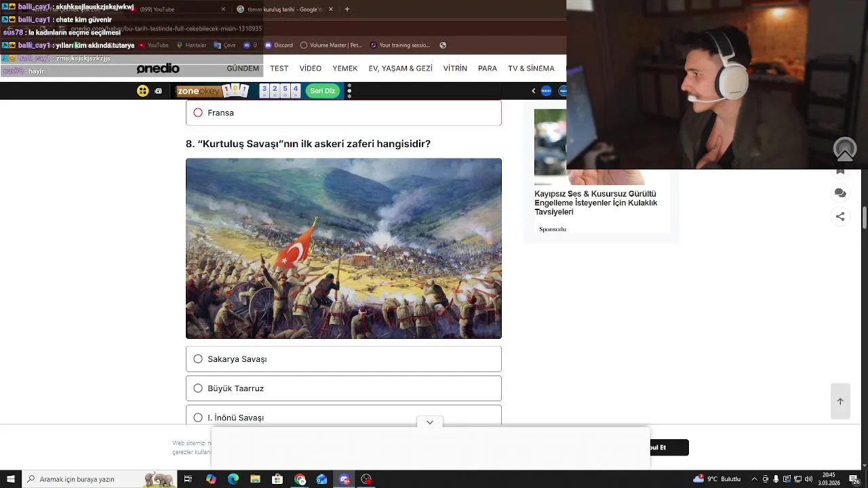Screen dimensions: 868x488
Task: Close the tbmm kuruluş tarihi tab
Action: [331, 9]
